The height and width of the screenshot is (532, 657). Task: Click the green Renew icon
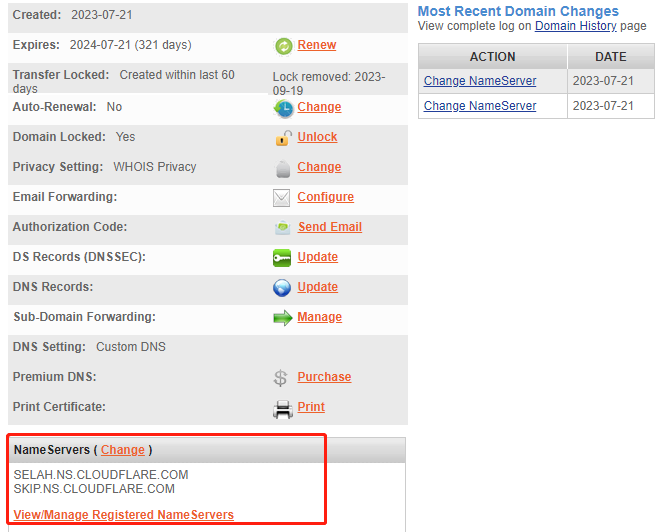pyautogui.click(x=283, y=46)
